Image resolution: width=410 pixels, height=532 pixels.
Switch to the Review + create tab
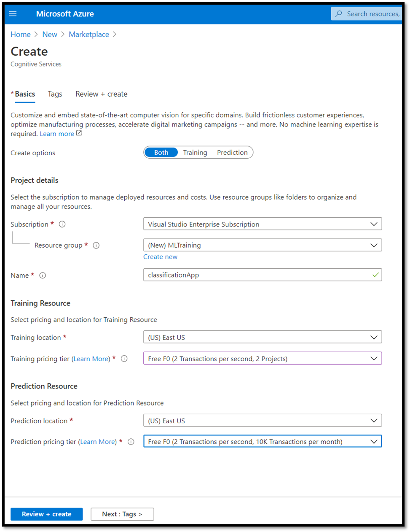tap(101, 94)
